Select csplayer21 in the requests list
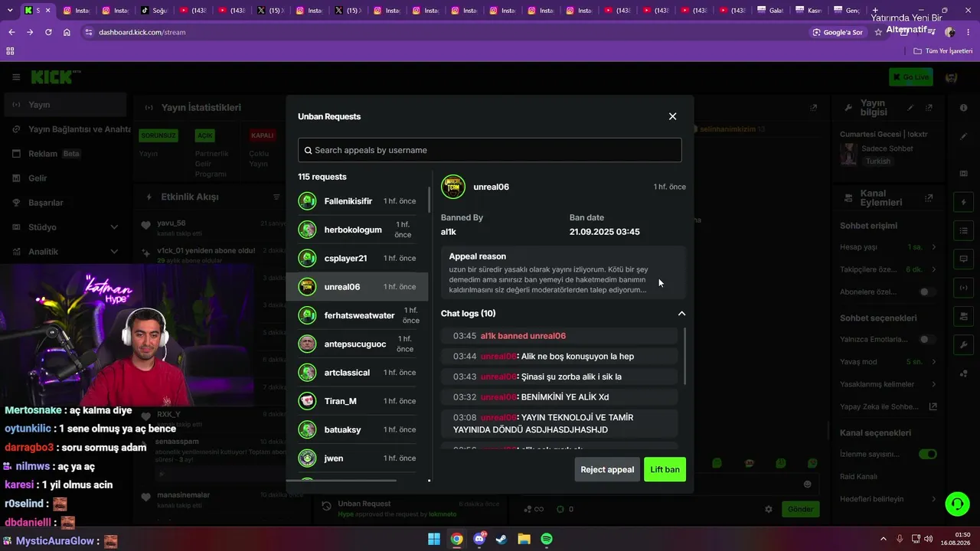Viewport: 980px width, 551px height. (x=357, y=258)
